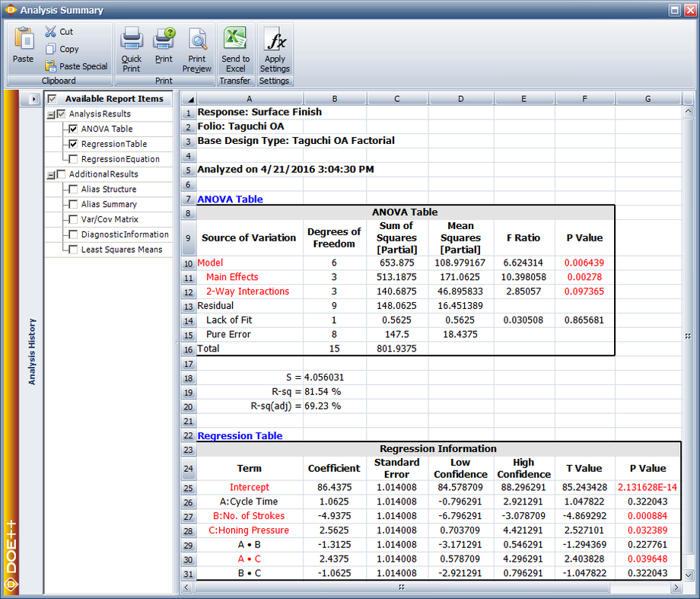700x599 pixels.
Task: Check the Var/Cov Matrix checkbox
Action: pyautogui.click(x=73, y=219)
